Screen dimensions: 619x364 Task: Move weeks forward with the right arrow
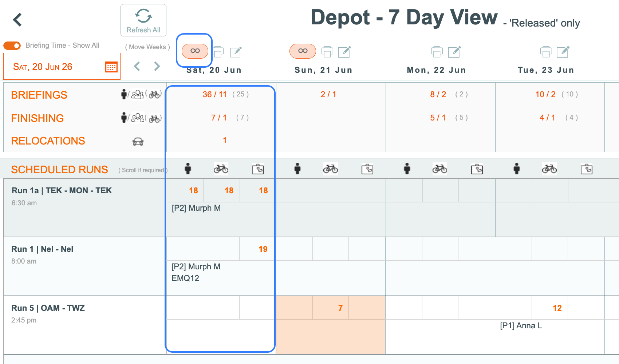tap(157, 66)
